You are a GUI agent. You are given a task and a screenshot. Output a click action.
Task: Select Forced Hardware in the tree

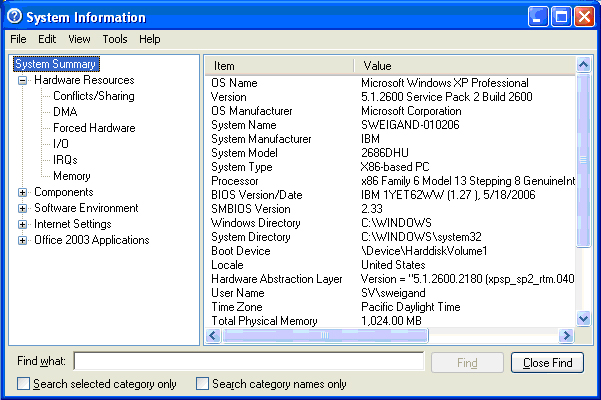(x=94, y=128)
